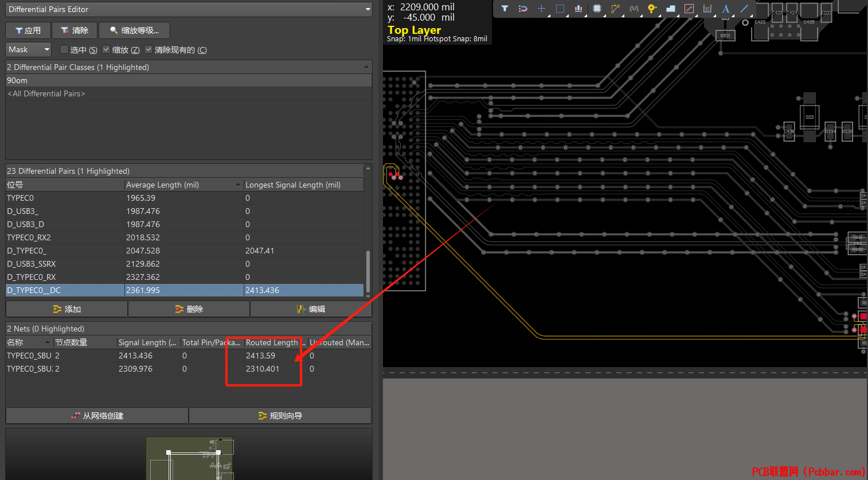868x480 pixels.
Task: Click component D22 on the PCB
Action: coord(809,117)
